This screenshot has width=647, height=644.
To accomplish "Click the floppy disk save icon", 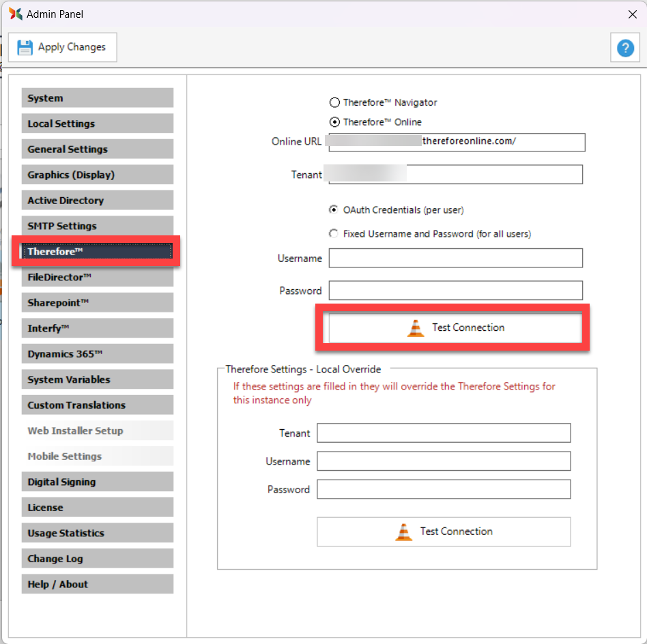I will 25,48.
